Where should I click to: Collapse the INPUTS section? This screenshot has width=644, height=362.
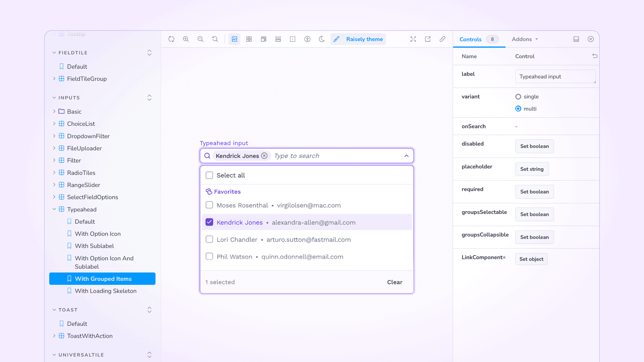click(x=54, y=97)
